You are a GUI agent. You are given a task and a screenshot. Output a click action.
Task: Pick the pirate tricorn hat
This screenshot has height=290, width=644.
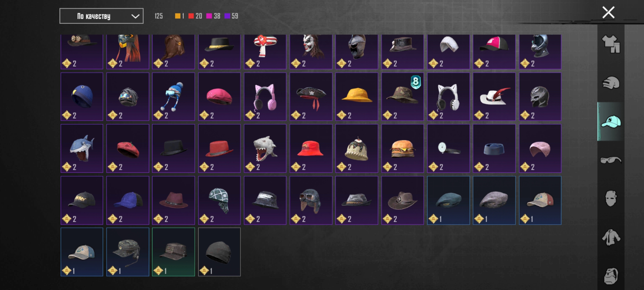[x=311, y=96]
